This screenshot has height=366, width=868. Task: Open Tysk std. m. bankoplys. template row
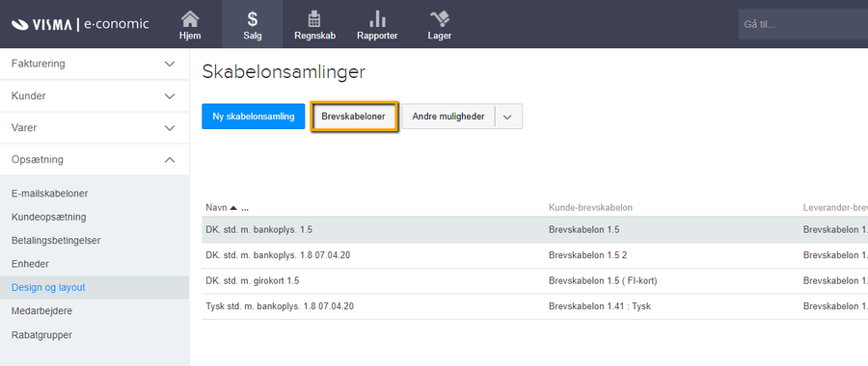pyautogui.click(x=534, y=306)
